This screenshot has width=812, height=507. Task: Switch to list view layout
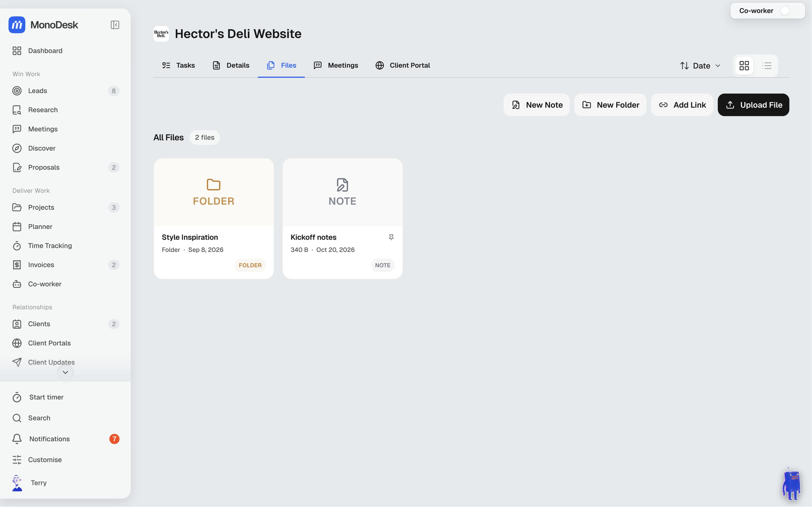click(x=767, y=66)
